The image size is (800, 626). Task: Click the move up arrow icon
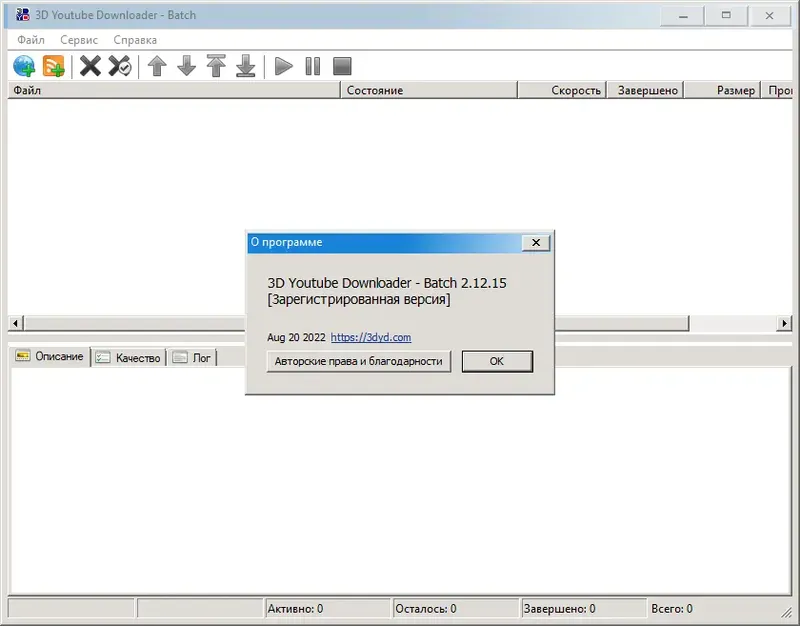[157, 66]
